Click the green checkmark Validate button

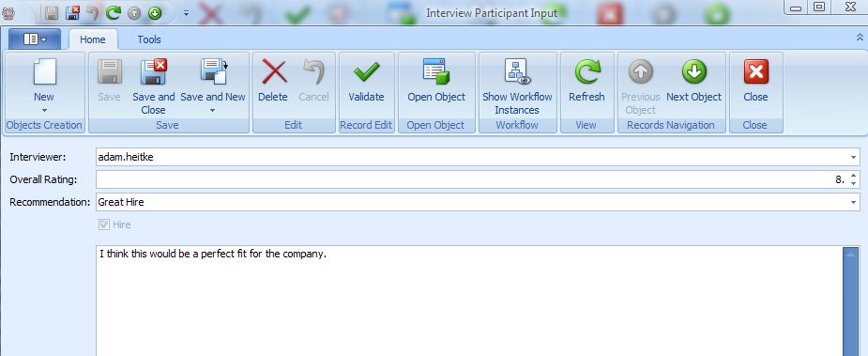366,81
